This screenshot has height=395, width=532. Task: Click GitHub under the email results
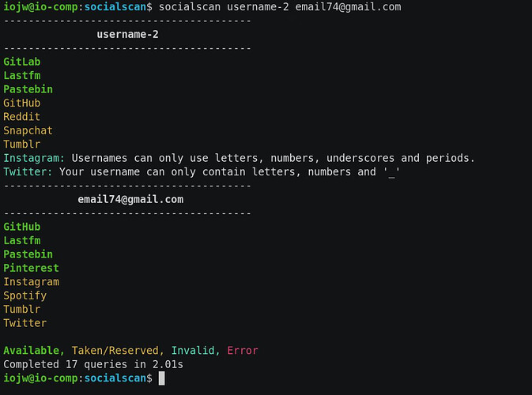pyautogui.click(x=21, y=227)
